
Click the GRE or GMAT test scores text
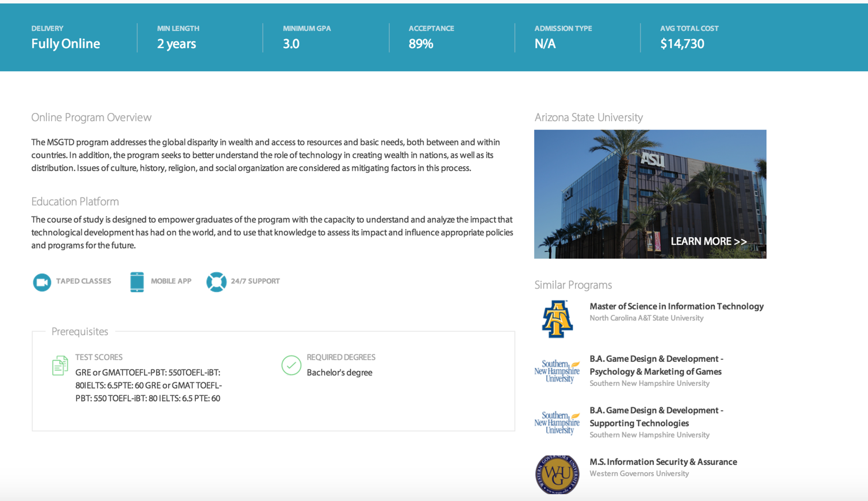click(149, 385)
